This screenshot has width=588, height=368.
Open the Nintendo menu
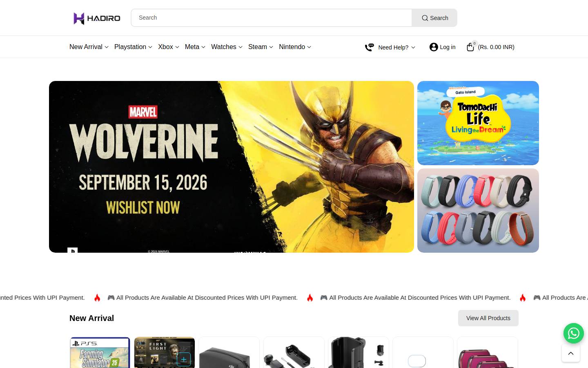pyautogui.click(x=295, y=47)
